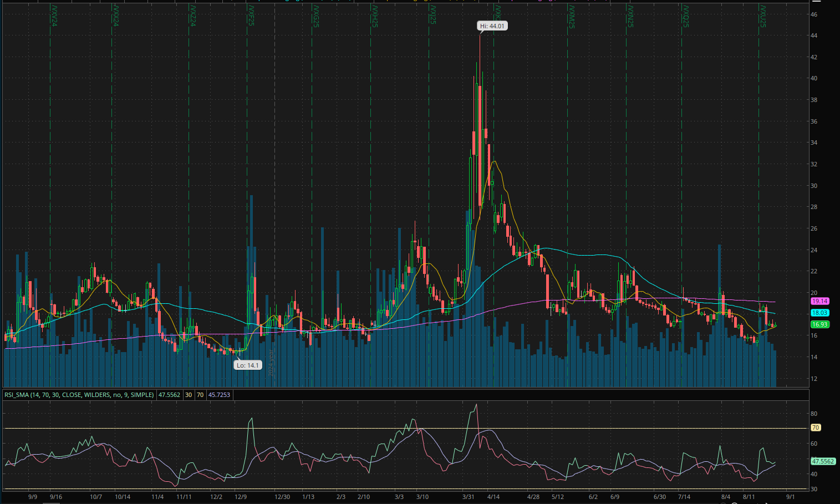Click the /VXZ24 expiration marker
The height and width of the screenshot is (504, 840).
click(192, 16)
